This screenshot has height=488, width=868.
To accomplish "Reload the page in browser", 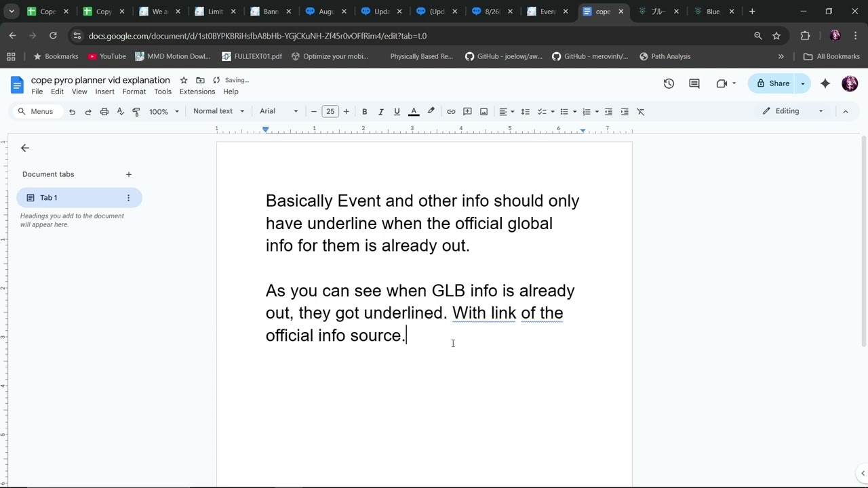I will click(x=53, y=36).
